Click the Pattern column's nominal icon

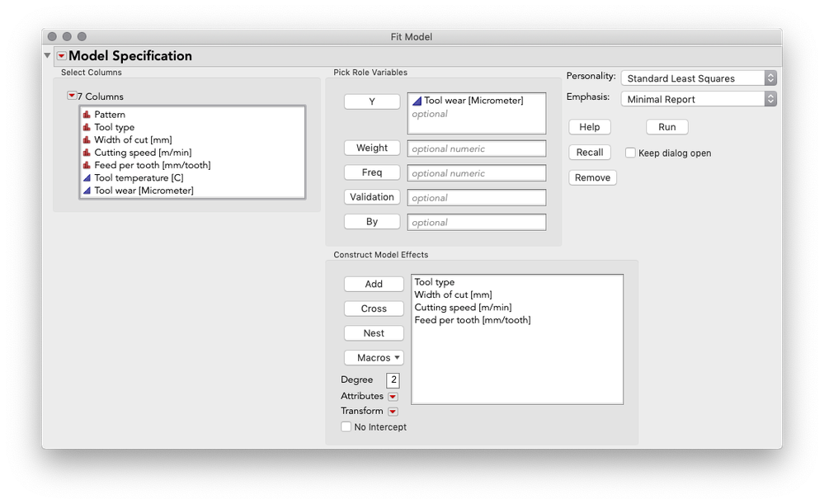(x=87, y=115)
